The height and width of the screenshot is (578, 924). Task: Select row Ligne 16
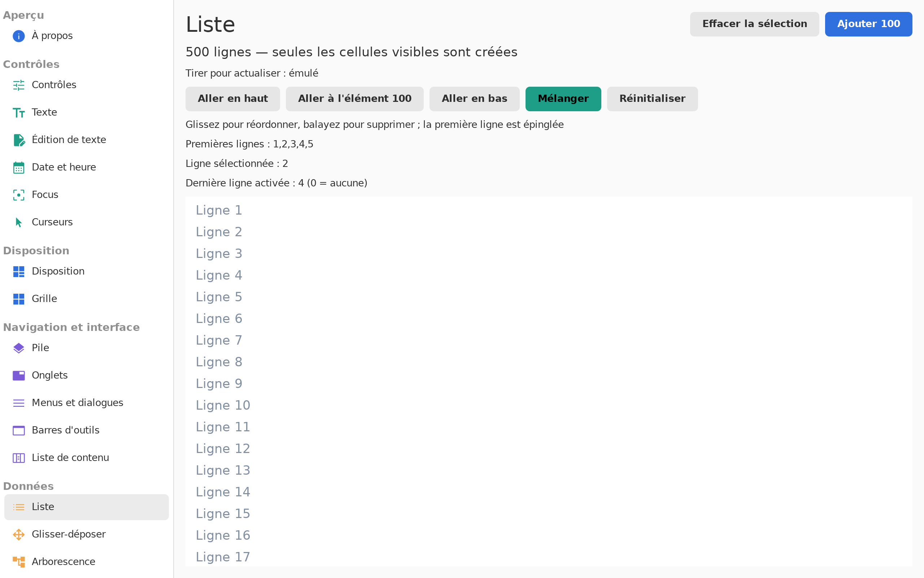point(549,535)
